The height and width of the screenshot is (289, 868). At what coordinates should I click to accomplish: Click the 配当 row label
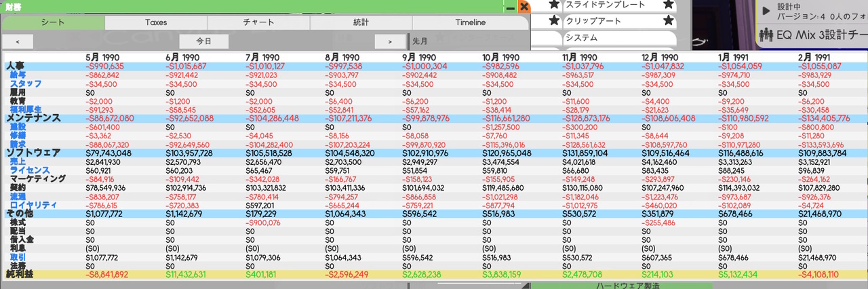tap(18, 231)
